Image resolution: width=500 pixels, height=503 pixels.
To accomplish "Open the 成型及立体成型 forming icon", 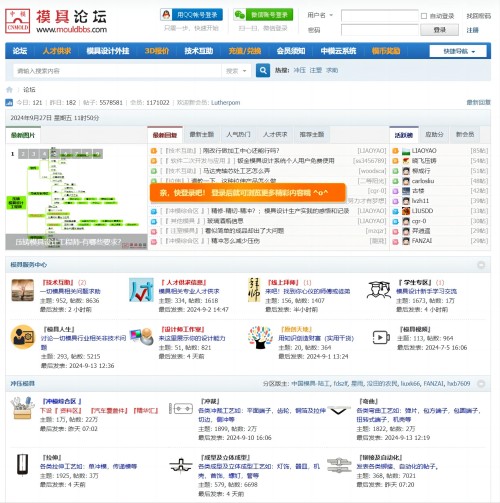I will (181, 465).
